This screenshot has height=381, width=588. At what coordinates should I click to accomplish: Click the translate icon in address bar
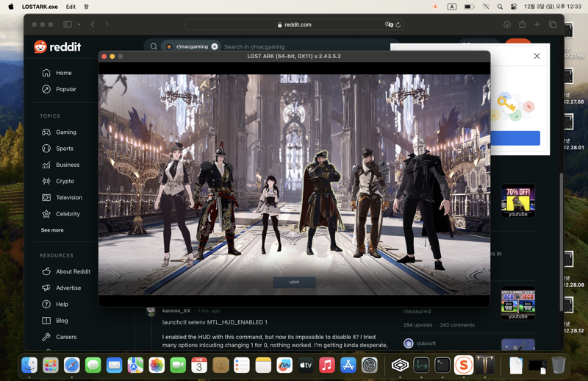[389, 25]
